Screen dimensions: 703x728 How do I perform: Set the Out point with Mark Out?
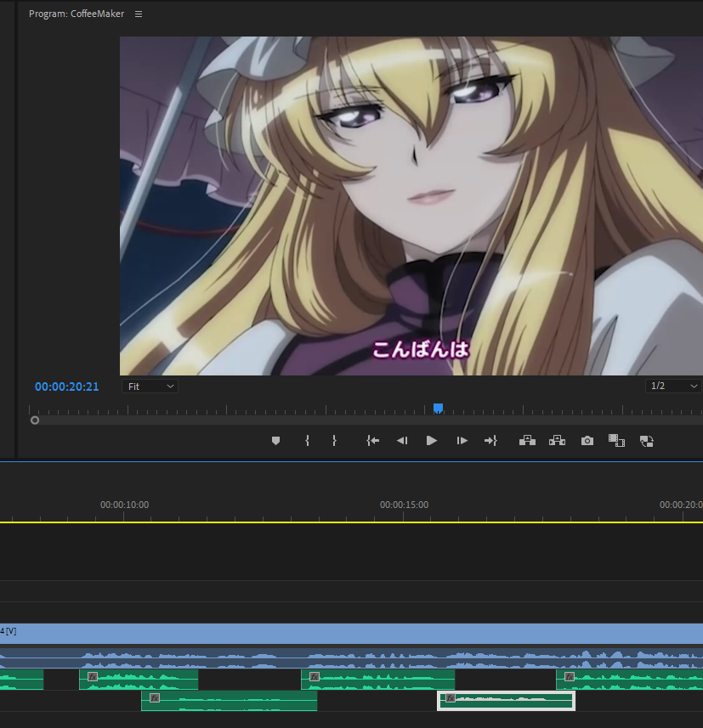tap(334, 441)
